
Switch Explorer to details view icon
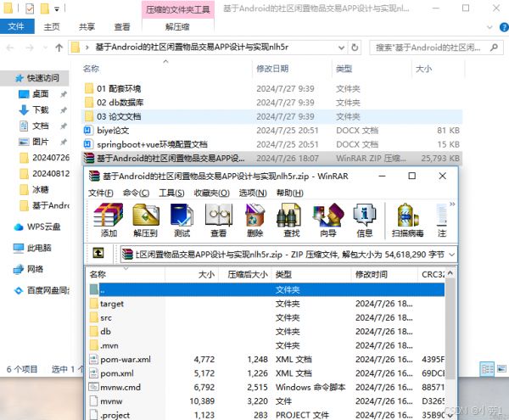click(487, 369)
